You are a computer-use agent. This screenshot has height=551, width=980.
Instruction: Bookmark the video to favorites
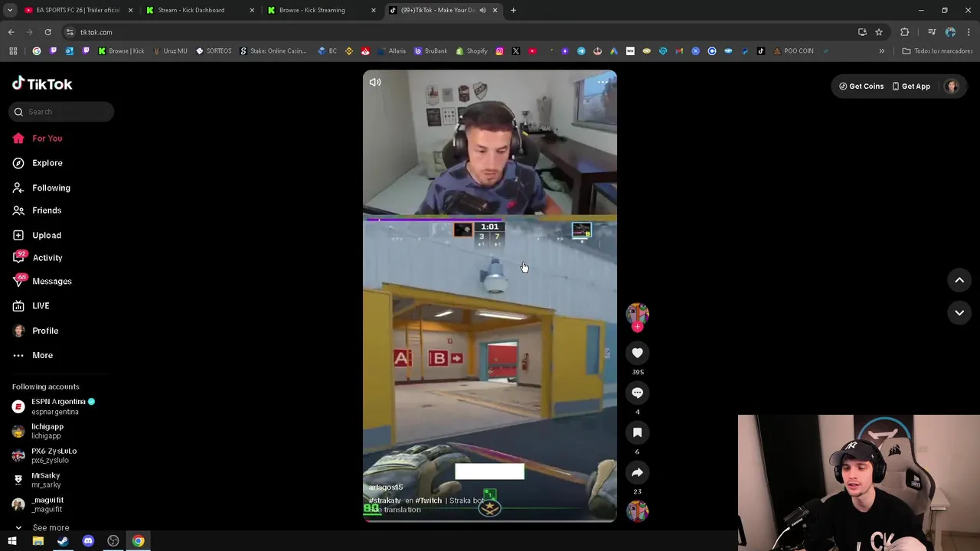click(637, 432)
